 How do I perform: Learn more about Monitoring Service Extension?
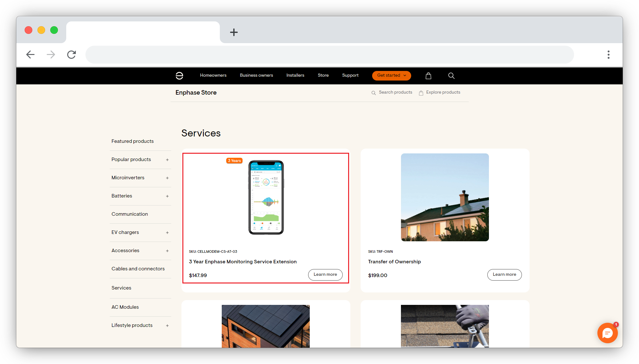click(x=325, y=275)
